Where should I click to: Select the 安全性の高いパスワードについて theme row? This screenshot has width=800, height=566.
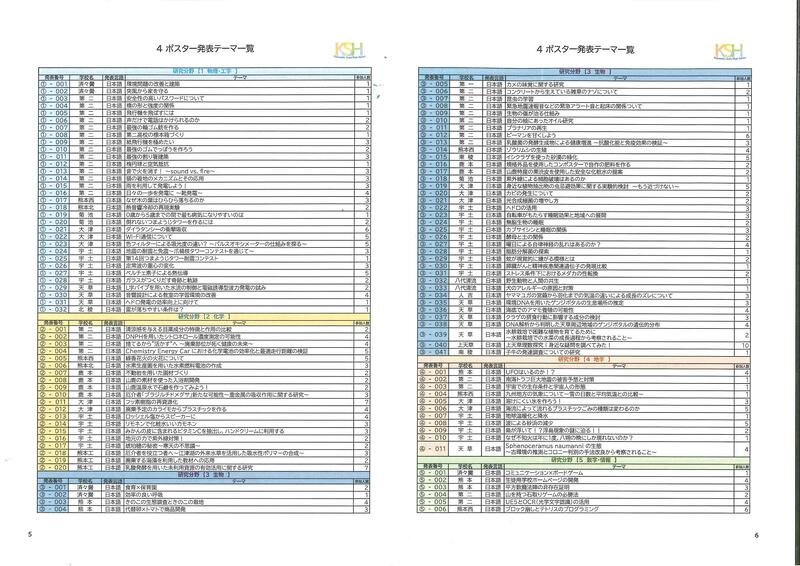[158, 99]
